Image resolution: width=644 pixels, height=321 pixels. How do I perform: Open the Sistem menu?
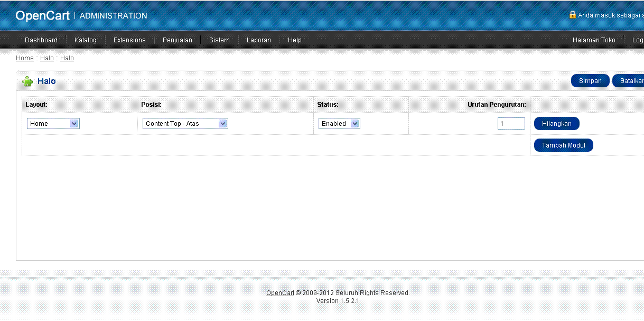[x=219, y=40]
